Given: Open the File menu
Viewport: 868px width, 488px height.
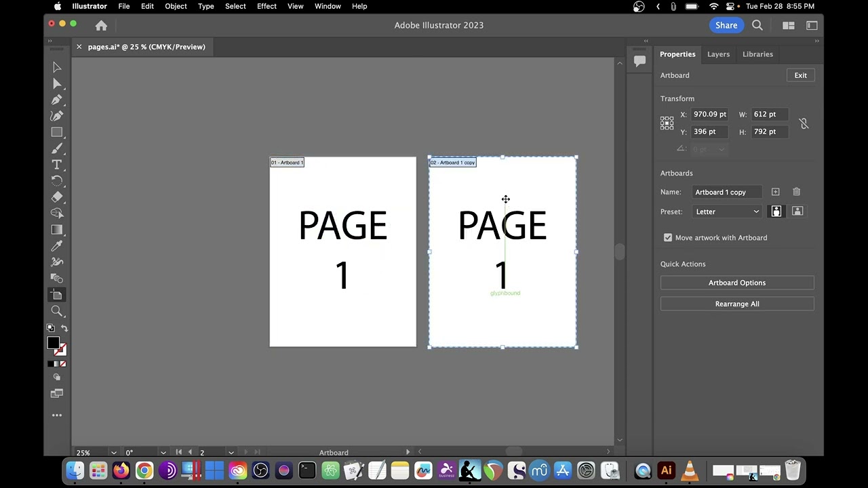Looking at the screenshot, I should click(124, 6).
